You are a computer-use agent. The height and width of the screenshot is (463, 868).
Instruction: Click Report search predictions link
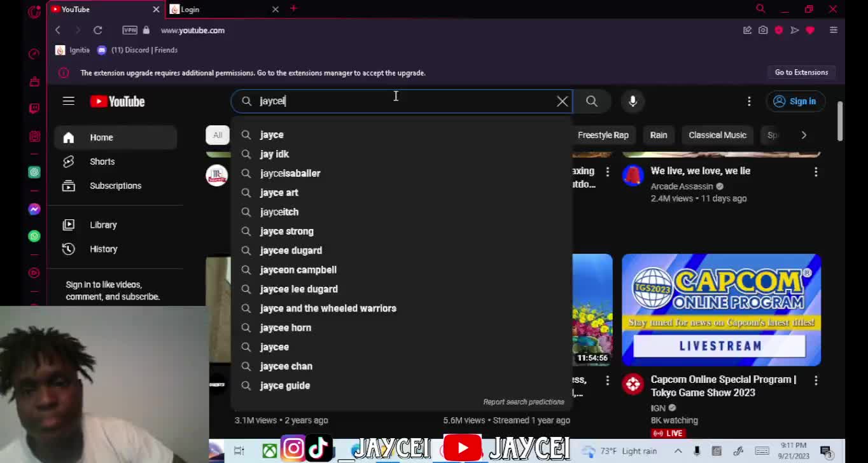point(524,402)
